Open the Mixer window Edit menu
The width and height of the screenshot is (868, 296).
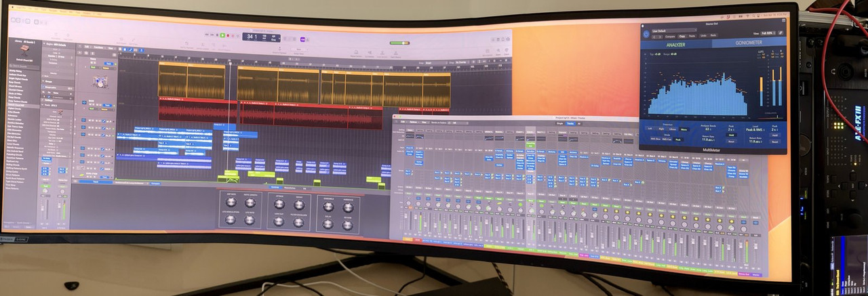(x=403, y=122)
